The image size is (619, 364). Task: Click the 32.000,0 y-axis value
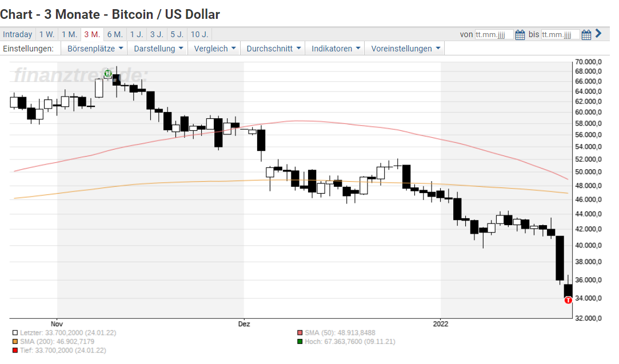coord(588,318)
